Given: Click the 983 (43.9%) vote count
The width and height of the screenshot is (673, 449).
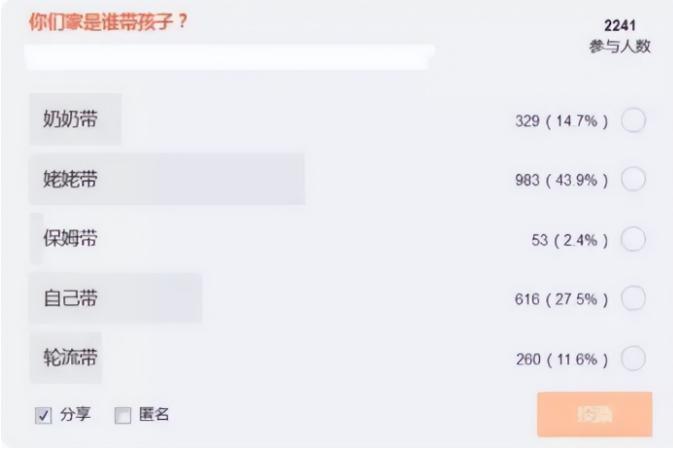Looking at the screenshot, I should click(561, 180).
